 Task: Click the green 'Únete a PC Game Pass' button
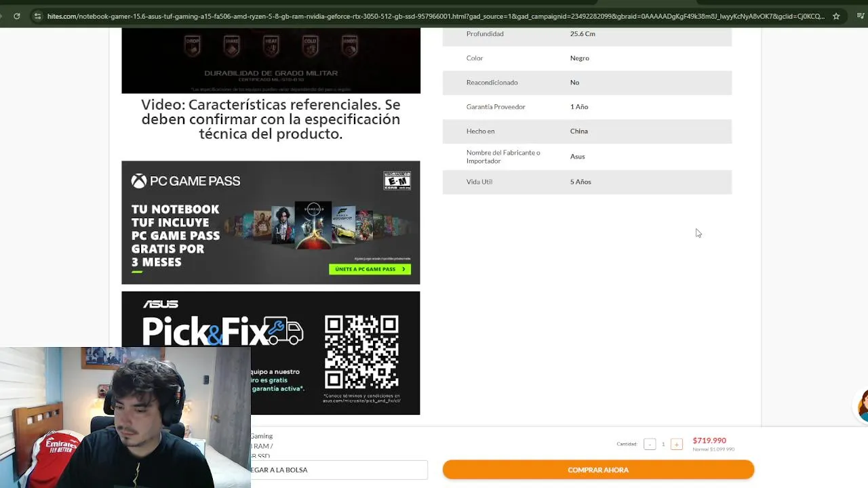click(x=370, y=269)
